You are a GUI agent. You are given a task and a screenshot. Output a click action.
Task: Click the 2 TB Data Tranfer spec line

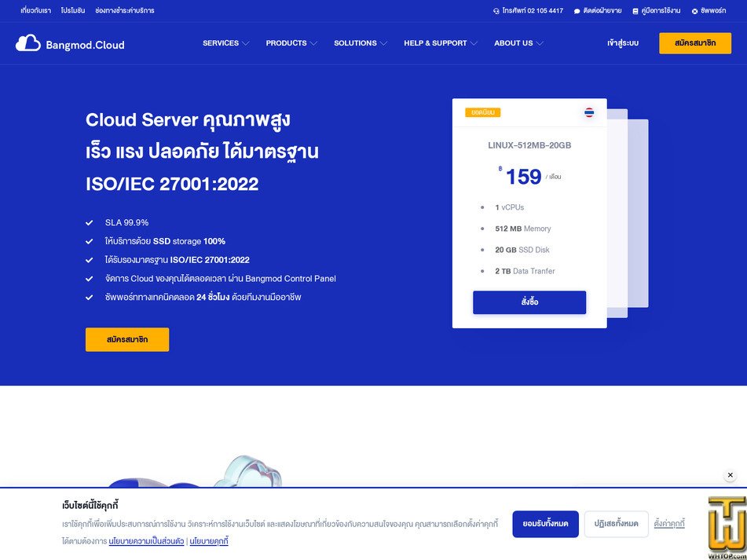pyautogui.click(x=525, y=271)
